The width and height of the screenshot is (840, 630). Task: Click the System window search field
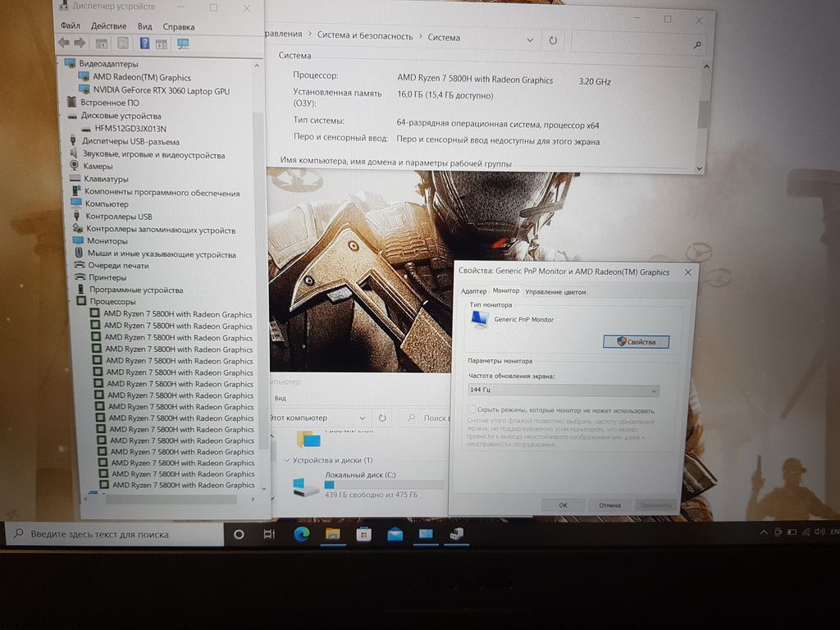pyautogui.click(x=638, y=43)
